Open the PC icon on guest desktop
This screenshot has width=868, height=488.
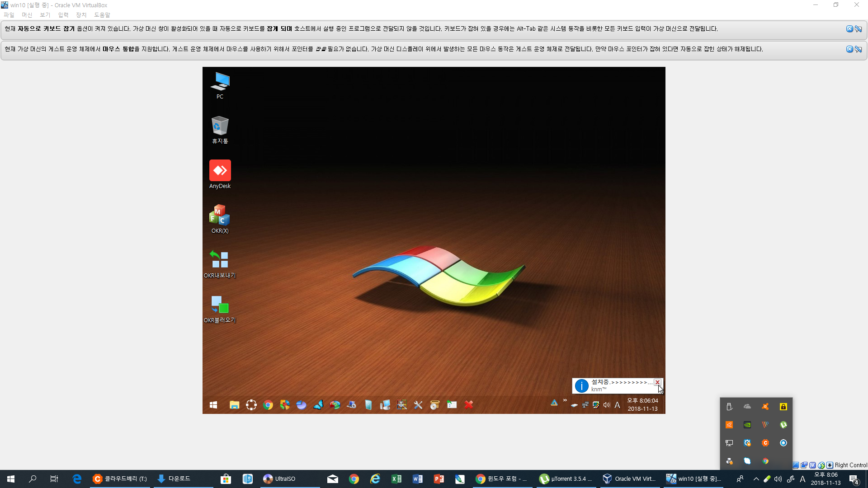click(x=220, y=85)
